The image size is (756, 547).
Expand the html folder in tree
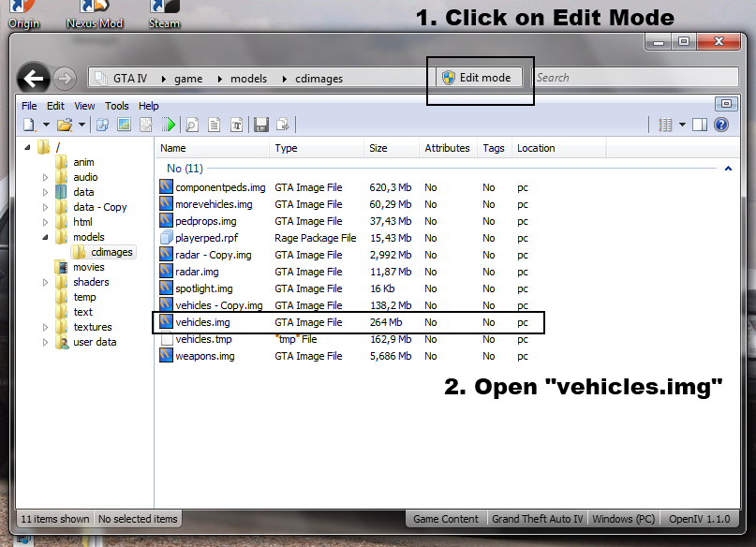click(x=45, y=222)
